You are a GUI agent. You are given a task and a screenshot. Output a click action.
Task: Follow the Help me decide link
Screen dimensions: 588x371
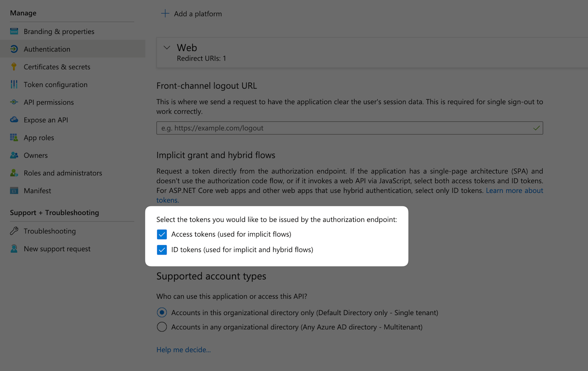pyautogui.click(x=183, y=350)
